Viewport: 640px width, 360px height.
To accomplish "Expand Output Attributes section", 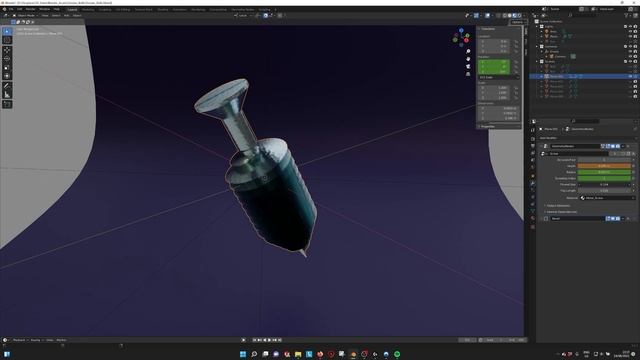I will tap(558, 206).
